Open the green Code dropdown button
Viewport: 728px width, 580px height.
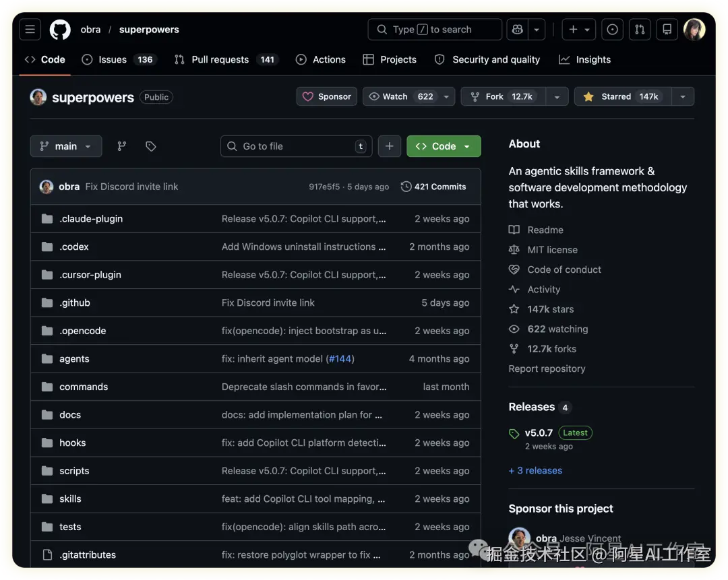(444, 146)
